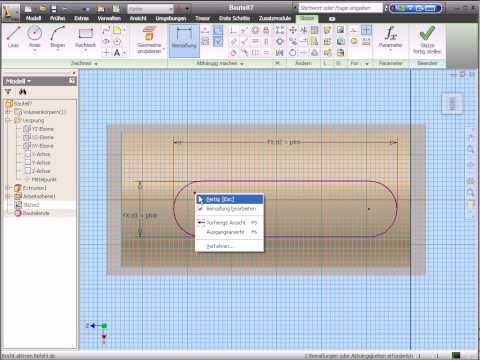Select the Linie sketch tool
The height and width of the screenshot is (360, 480).
13,37
